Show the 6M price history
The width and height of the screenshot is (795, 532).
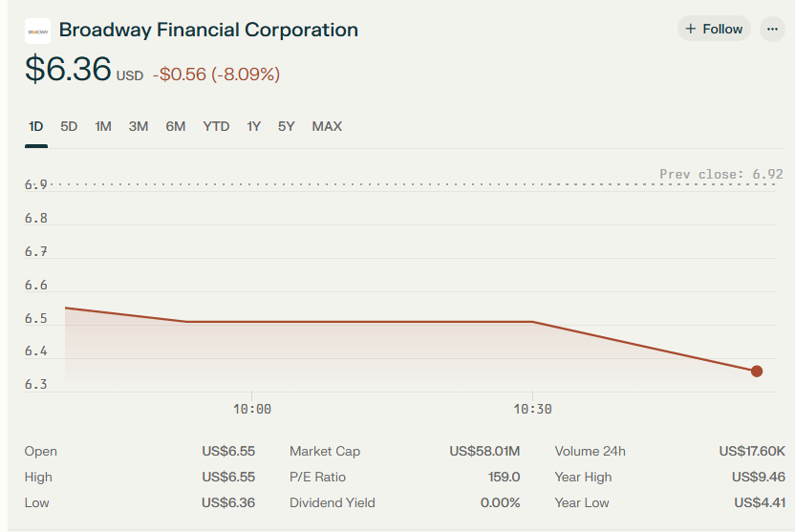tap(176, 126)
